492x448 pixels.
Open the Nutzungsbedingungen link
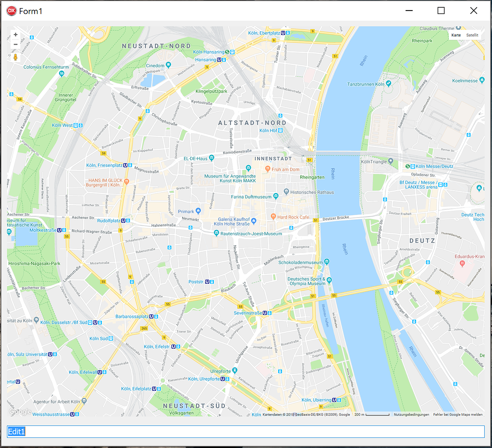point(411,414)
